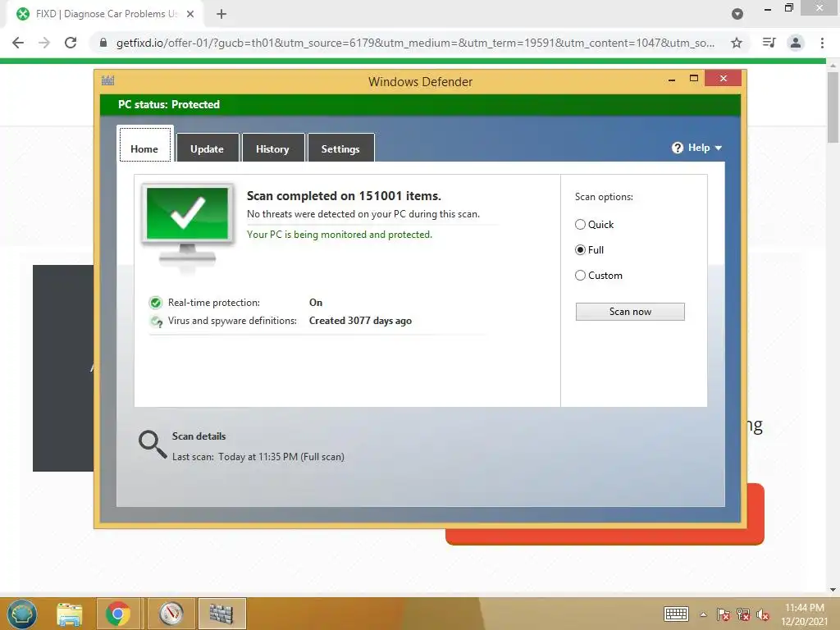Click the page scrollbar down arrow
The width and height of the screenshot is (840, 630).
point(833,590)
